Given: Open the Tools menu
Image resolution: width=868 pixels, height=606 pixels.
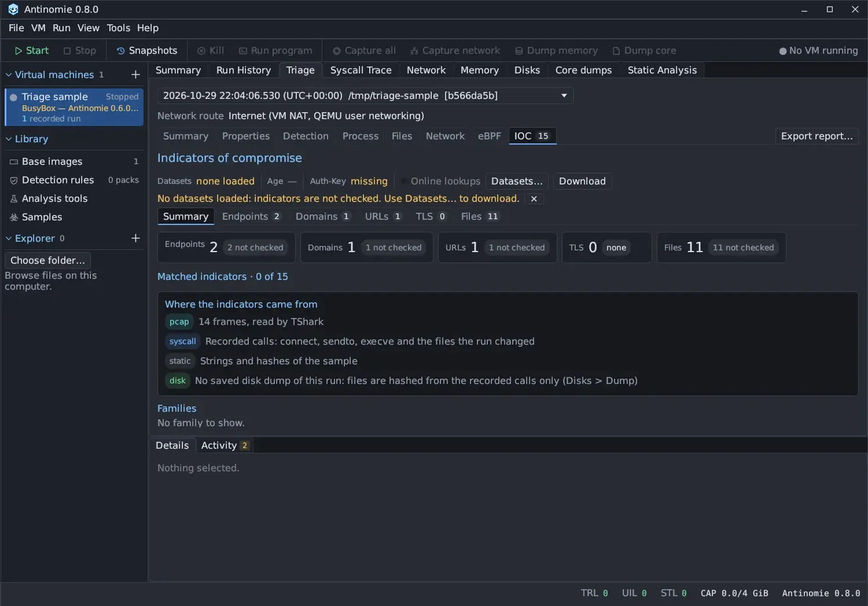Looking at the screenshot, I should [x=119, y=28].
